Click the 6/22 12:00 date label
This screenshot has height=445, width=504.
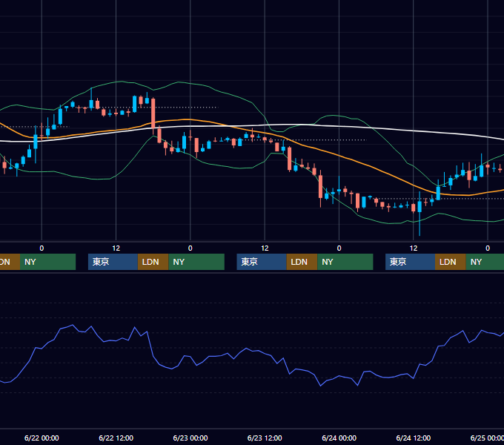click(116, 438)
